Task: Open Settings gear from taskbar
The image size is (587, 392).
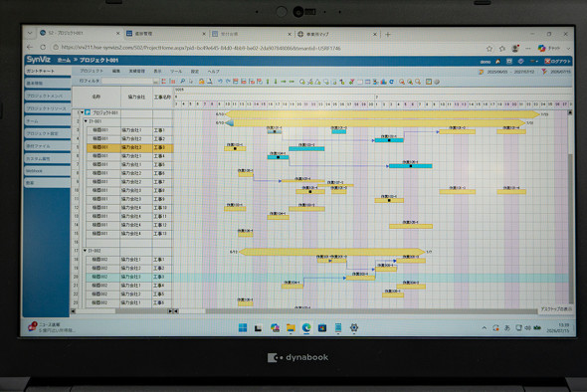Action: 354,328
